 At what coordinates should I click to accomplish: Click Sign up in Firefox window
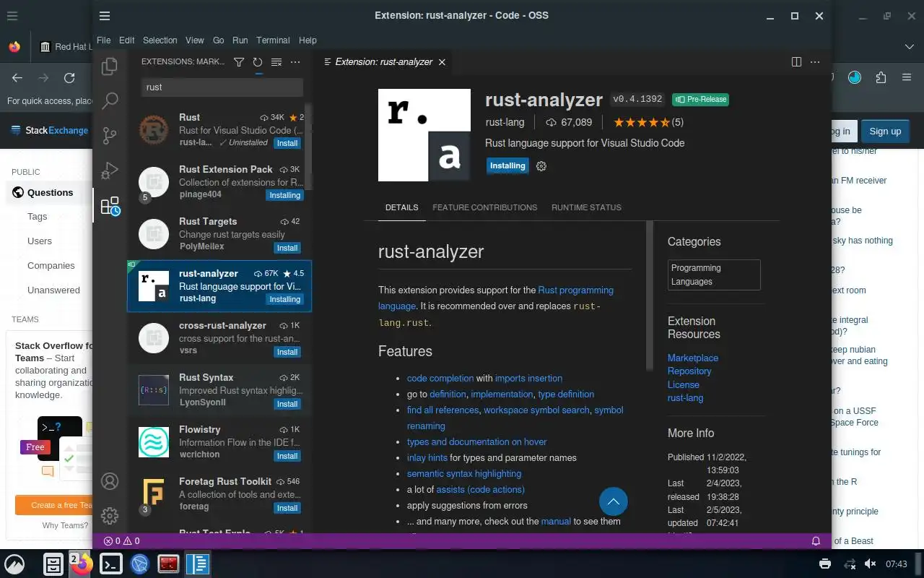click(x=885, y=131)
